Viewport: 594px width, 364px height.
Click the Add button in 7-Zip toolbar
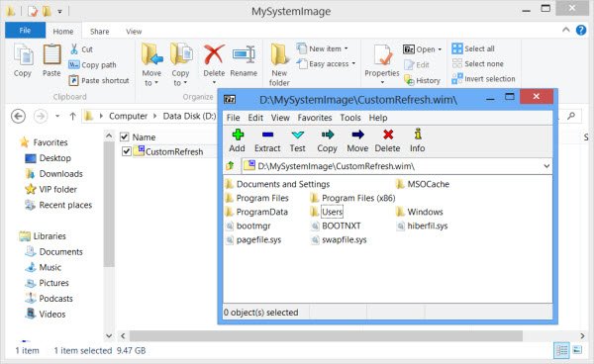[x=238, y=140]
